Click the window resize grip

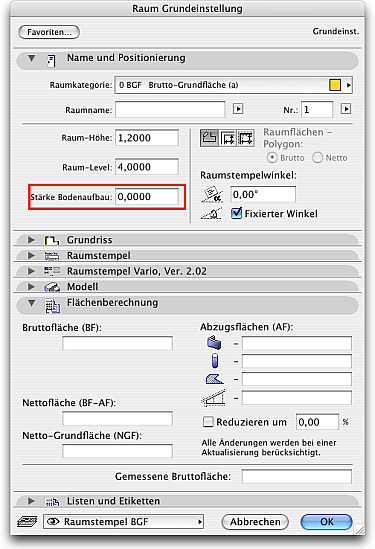[360, 529]
